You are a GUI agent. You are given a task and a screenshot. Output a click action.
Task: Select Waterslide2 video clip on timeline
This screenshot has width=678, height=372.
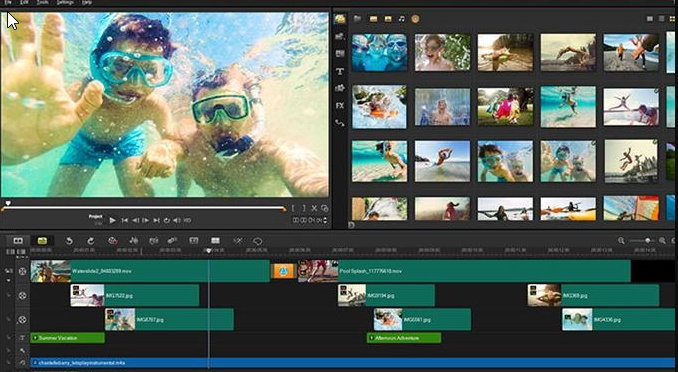150,271
